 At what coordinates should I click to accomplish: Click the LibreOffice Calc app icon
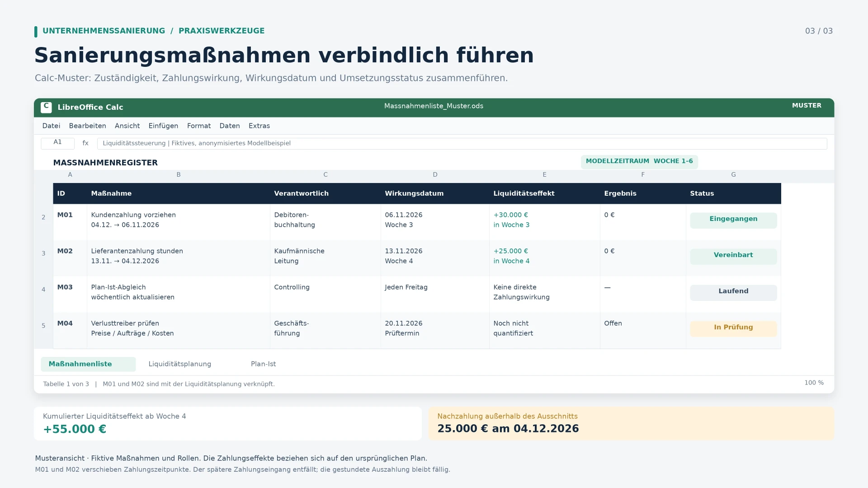pyautogui.click(x=46, y=107)
